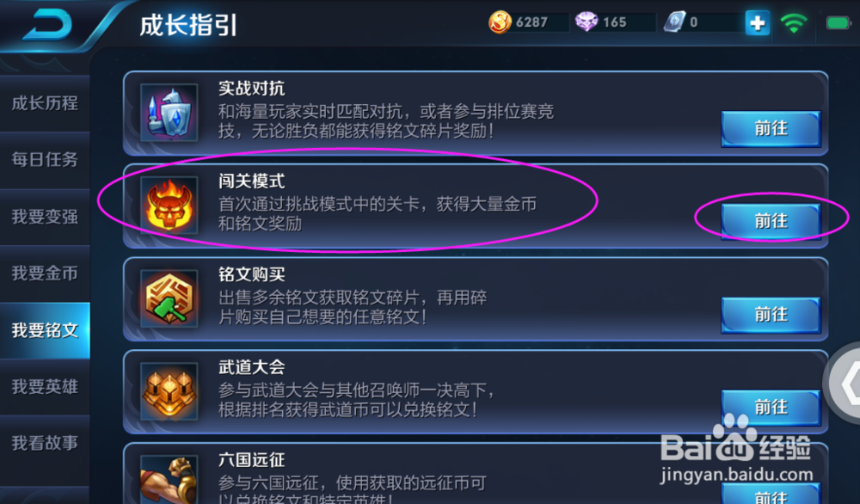Switch to the 每日任务 tab
Viewport: 860px width, 504px height.
(x=45, y=160)
